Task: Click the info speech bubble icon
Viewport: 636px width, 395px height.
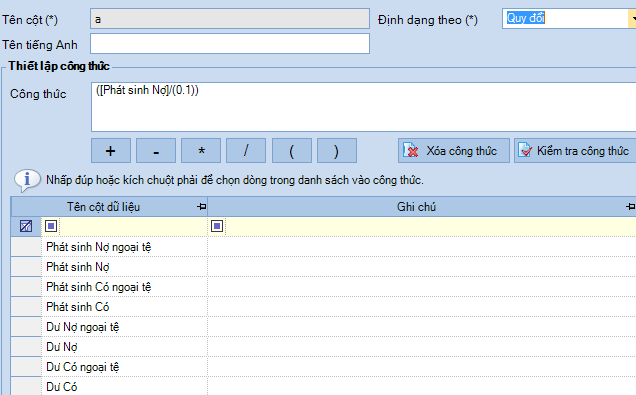Action: pyautogui.click(x=27, y=180)
